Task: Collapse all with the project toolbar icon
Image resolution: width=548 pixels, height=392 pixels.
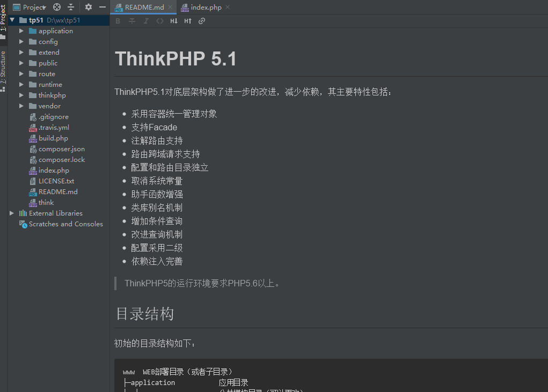Action: (x=71, y=7)
